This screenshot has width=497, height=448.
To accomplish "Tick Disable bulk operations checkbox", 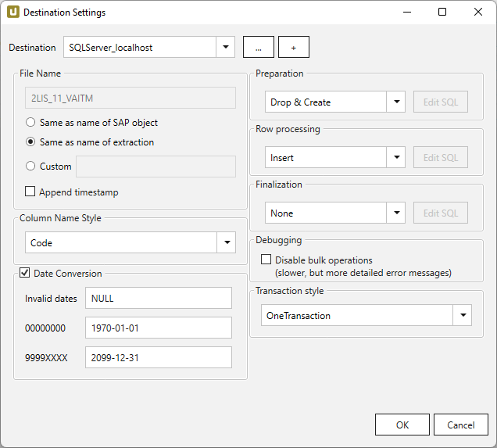I will click(266, 260).
